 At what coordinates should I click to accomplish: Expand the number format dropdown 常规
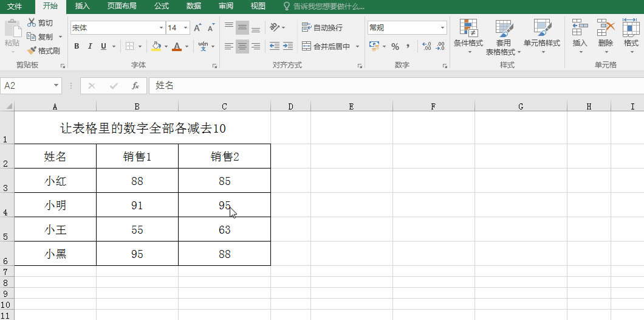(443, 28)
